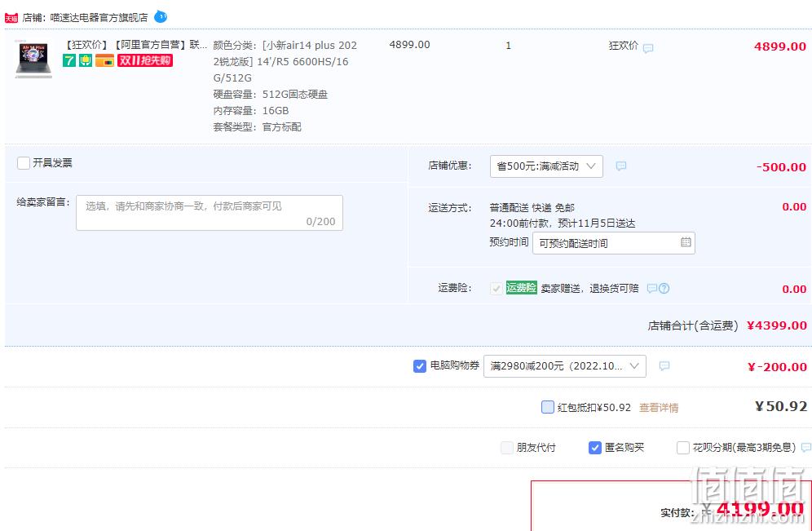The height and width of the screenshot is (531, 812).
Task: Toggle the 运费险 shipping insurance checkbox
Action: [x=496, y=289]
